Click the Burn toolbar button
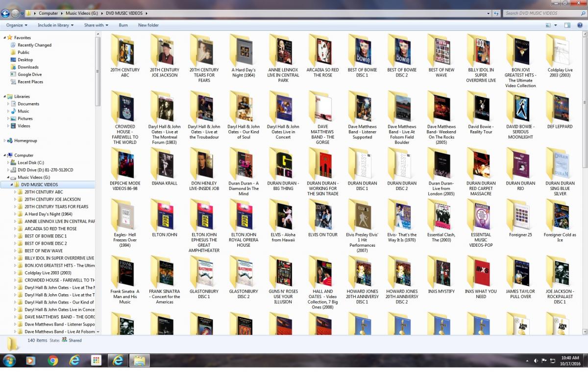Screen dimensions: 588x373 (x=123, y=25)
